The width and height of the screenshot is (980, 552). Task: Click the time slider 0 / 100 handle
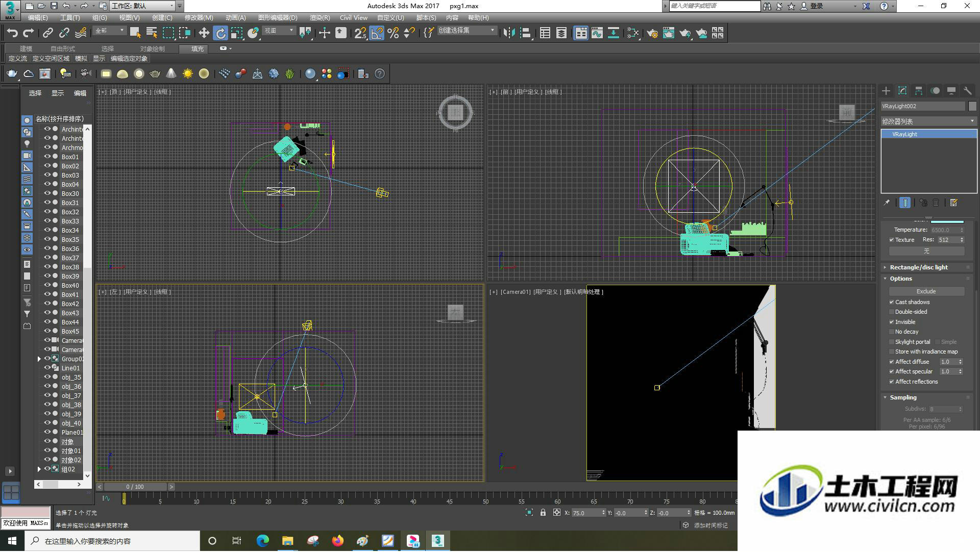(x=135, y=487)
